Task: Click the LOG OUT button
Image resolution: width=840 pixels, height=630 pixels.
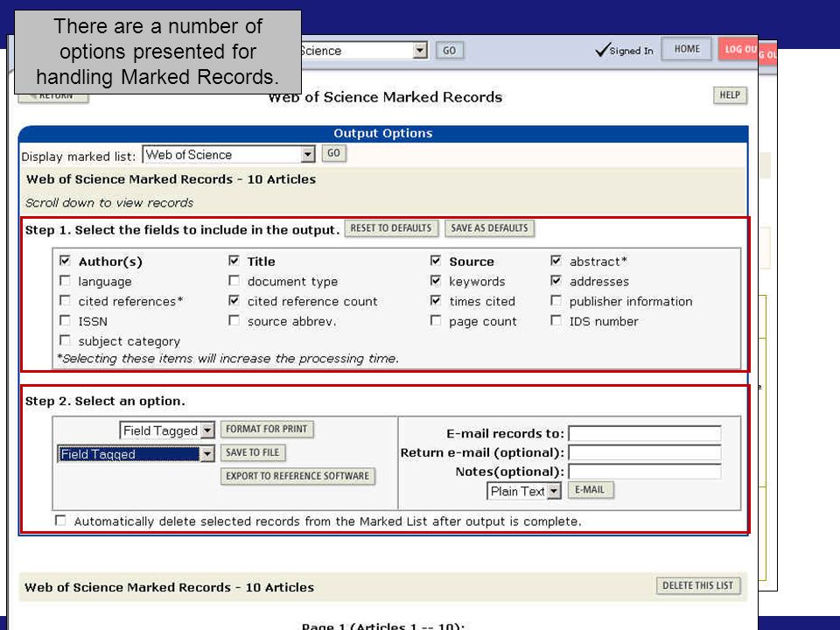Action: (x=738, y=49)
